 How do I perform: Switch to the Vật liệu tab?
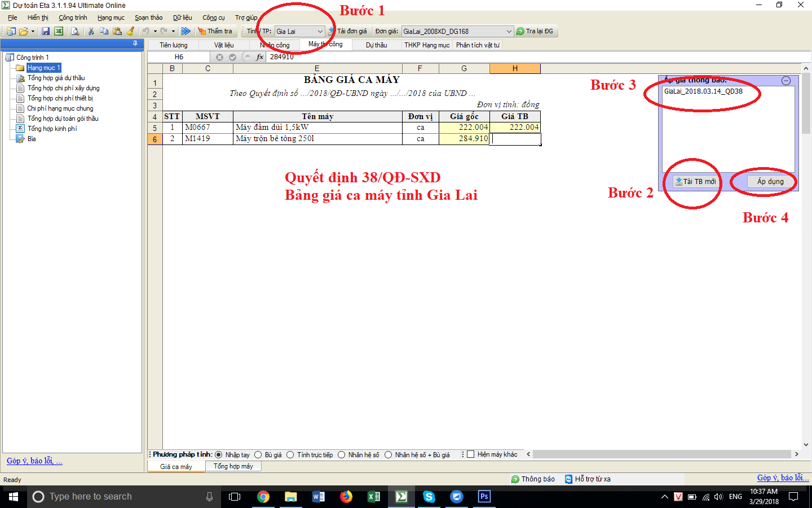[x=225, y=45]
